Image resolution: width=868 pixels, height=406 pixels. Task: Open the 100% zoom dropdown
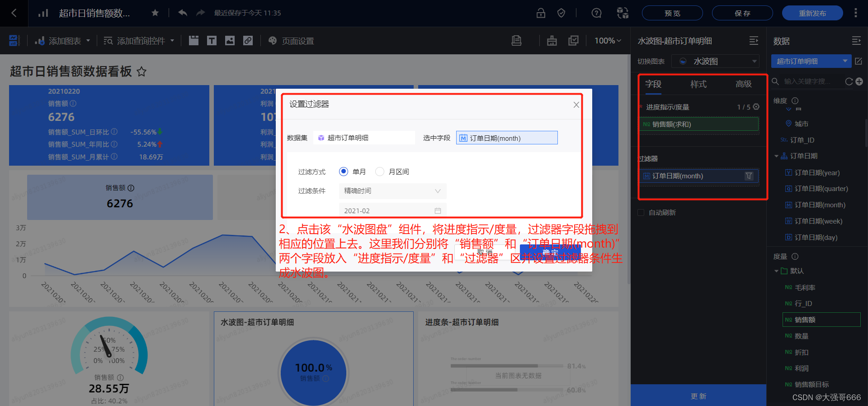tap(608, 41)
